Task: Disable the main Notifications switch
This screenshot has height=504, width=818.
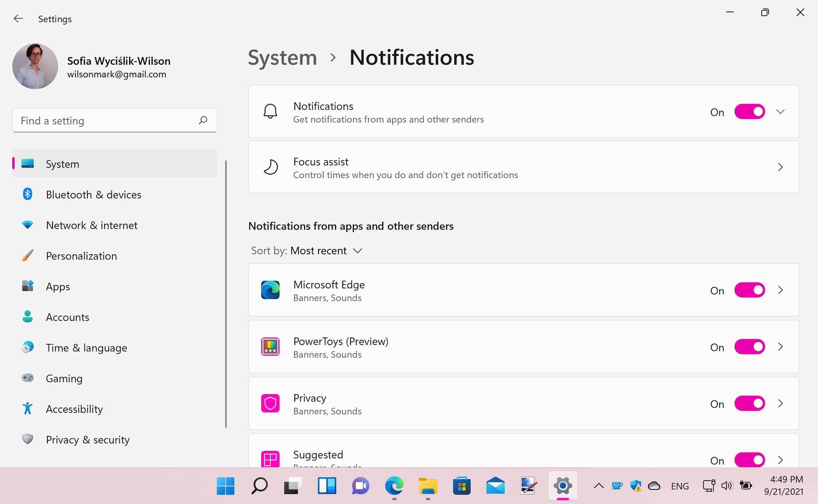Action: [x=749, y=112]
